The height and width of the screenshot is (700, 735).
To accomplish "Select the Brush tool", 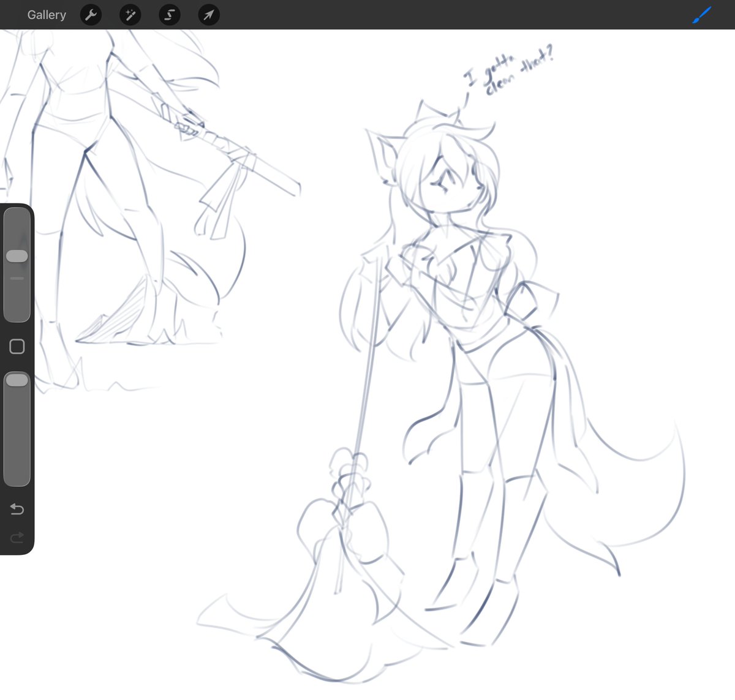I will [x=701, y=15].
